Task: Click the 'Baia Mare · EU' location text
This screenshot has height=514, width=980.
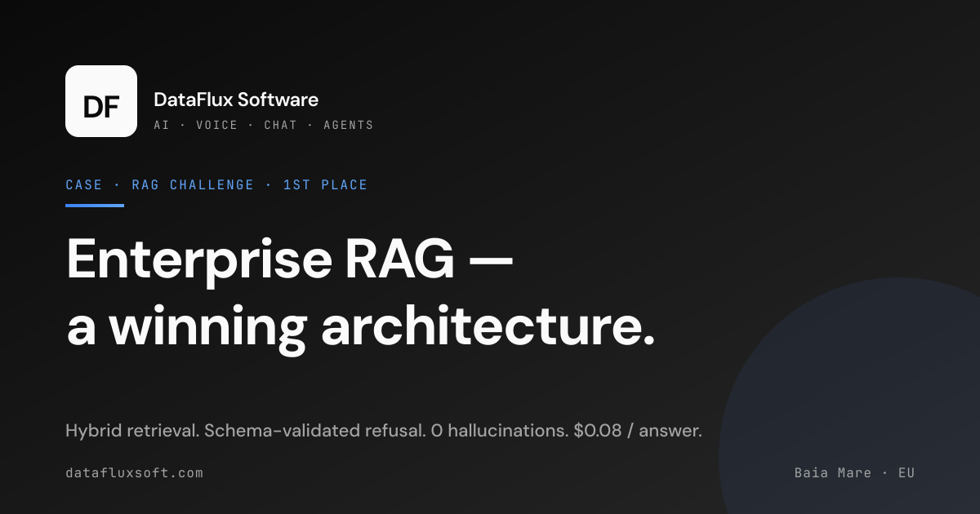Action: 854,473
